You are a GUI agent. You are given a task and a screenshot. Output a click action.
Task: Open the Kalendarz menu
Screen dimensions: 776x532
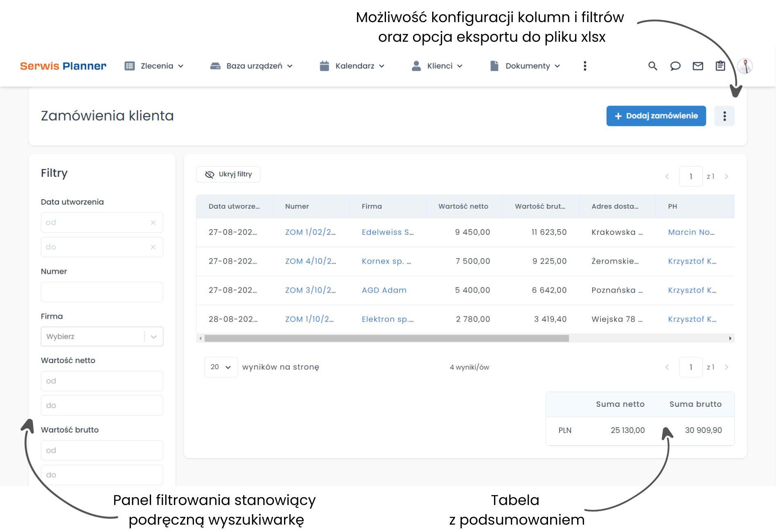tap(352, 66)
